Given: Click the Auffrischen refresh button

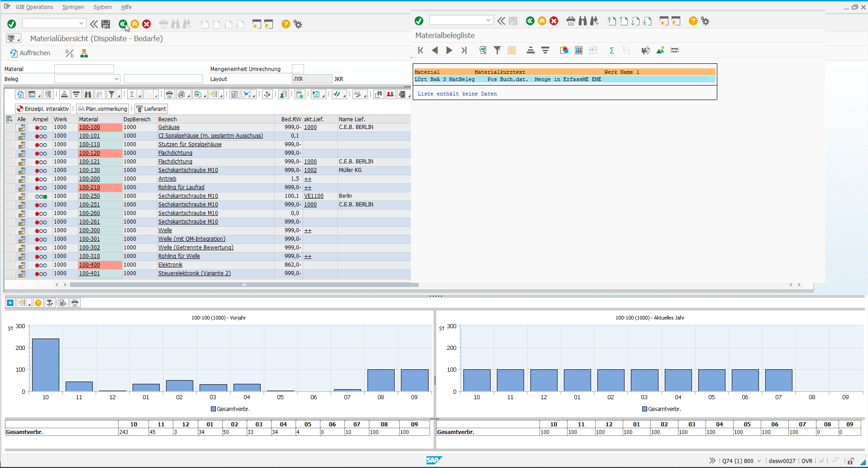Looking at the screenshot, I should pyautogui.click(x=30, y=53).
